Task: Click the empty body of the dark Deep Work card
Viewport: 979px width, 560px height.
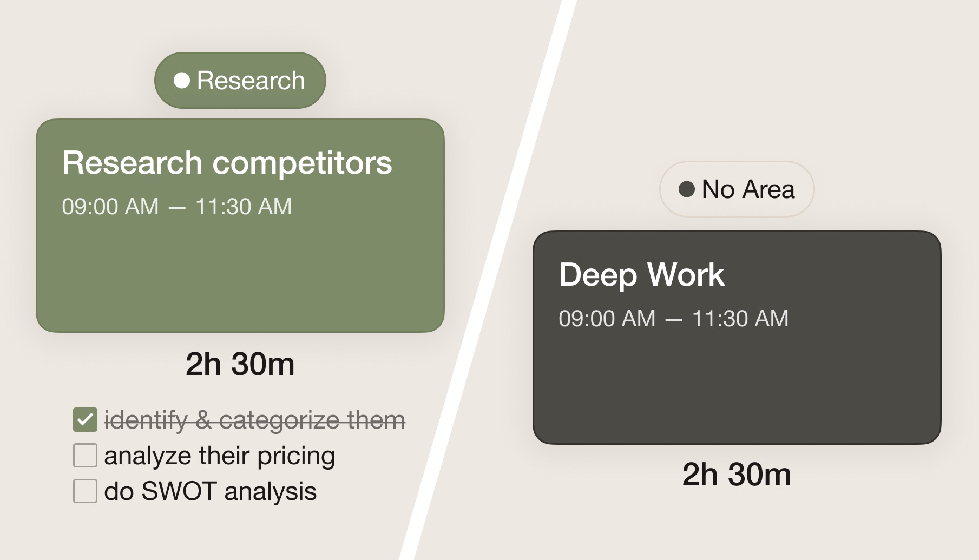Action: pos(737,390)
